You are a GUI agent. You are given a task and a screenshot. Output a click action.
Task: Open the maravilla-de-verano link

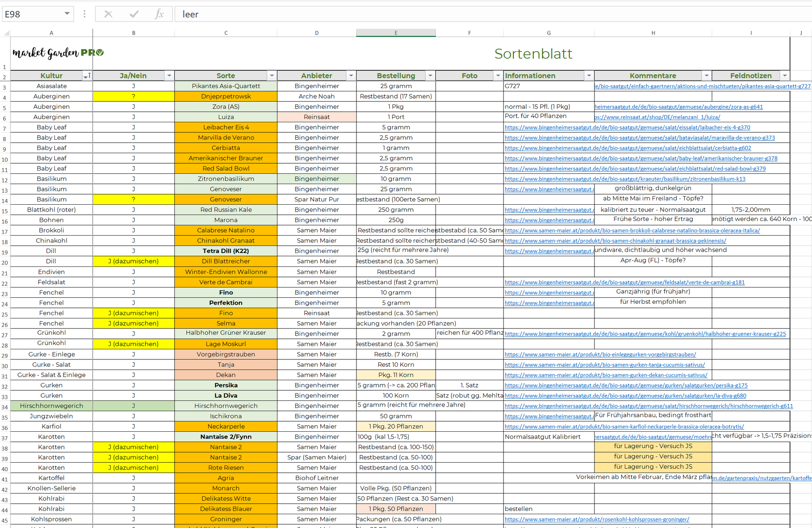click(639, 138)
